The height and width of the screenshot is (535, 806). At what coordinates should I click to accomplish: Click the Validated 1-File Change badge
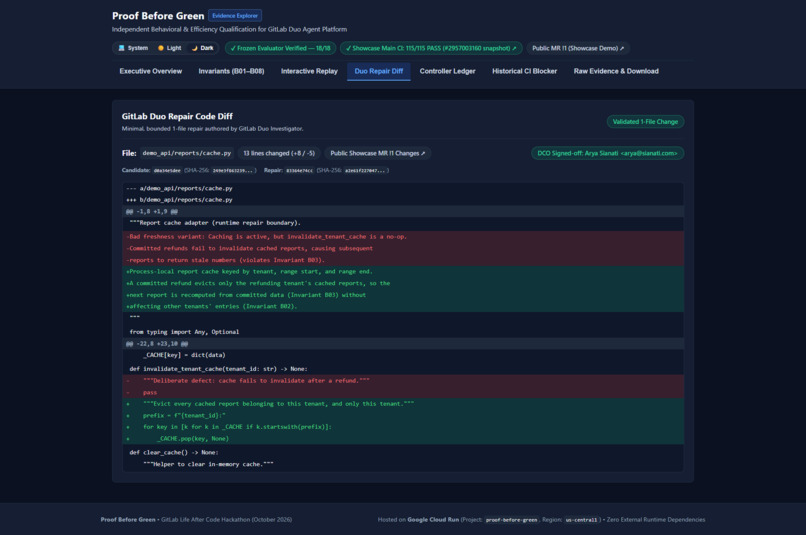(x=645, y=122)
